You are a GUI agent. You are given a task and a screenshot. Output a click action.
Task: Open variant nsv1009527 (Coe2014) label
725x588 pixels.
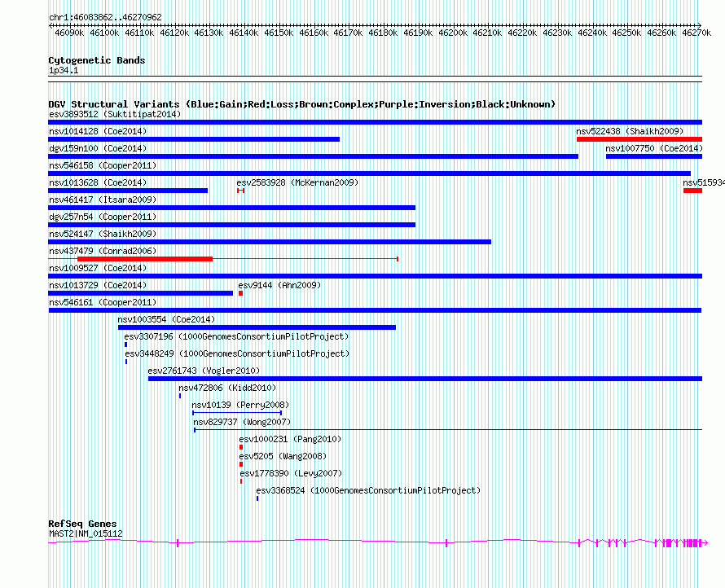pos(98,268)
